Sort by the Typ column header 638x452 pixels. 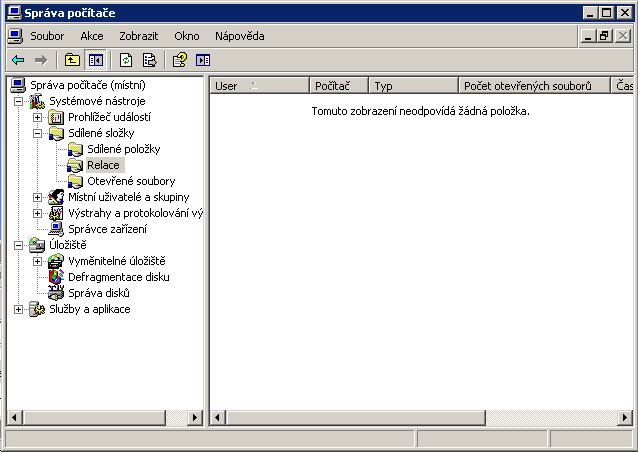coord(414,86)
